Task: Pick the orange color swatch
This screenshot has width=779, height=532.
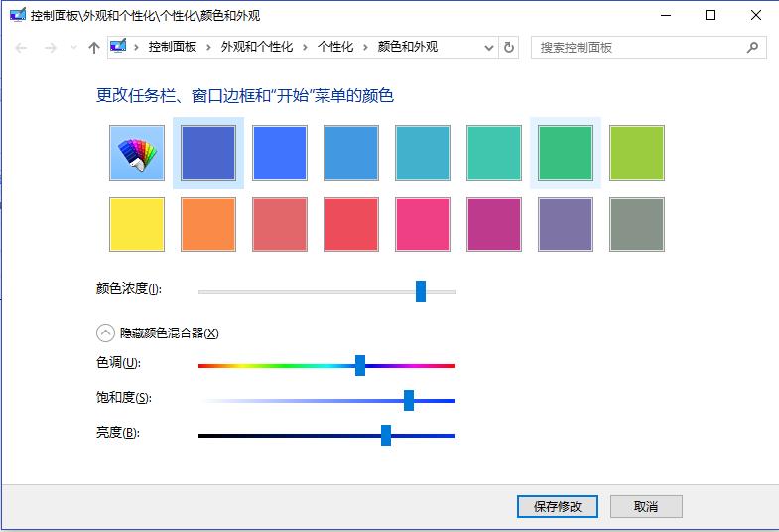Action: [x=208, y=224]
